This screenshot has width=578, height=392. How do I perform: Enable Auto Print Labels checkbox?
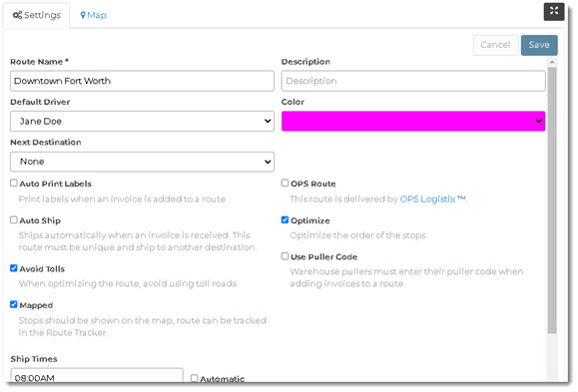[14, 184]
